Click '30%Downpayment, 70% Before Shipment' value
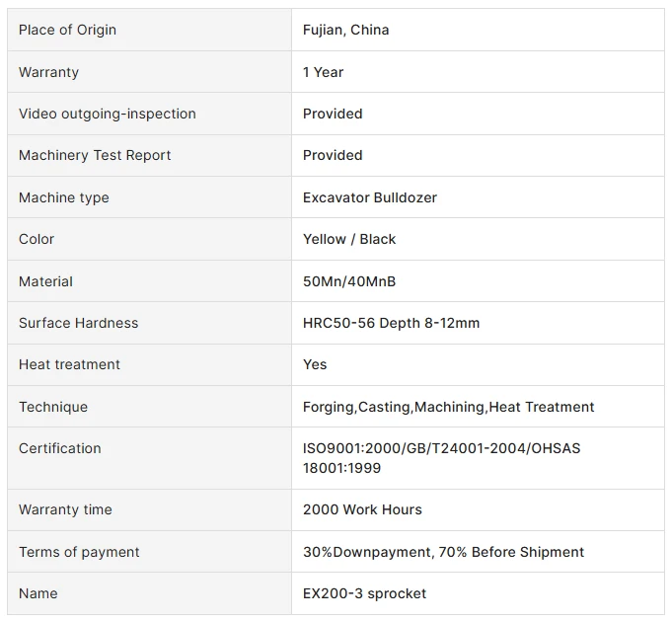 (443, 552)
